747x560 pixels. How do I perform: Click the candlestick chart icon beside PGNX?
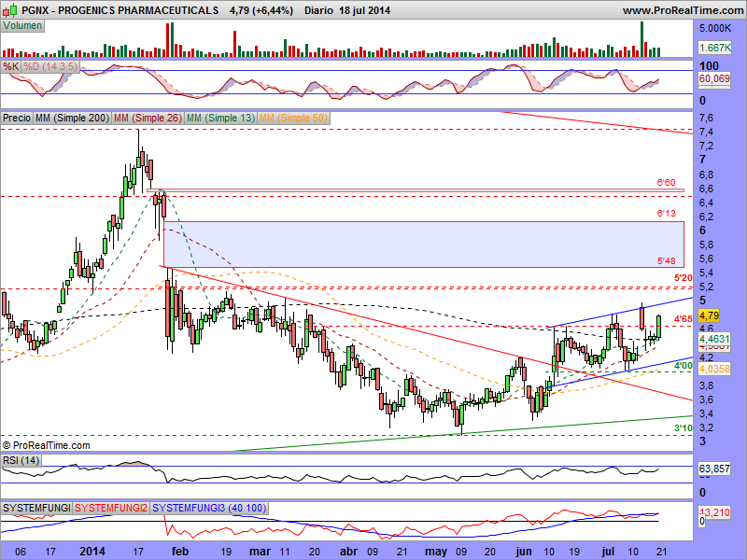(x=9, y=9)
